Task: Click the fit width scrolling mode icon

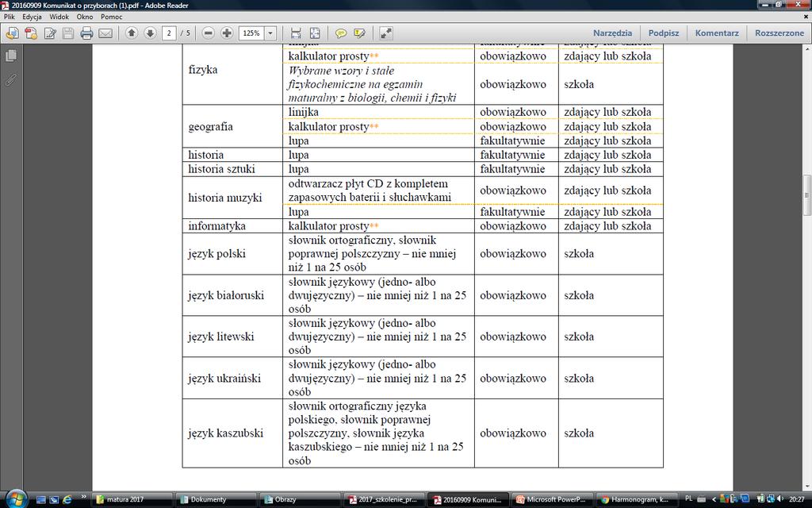Action: pos(296,33)
